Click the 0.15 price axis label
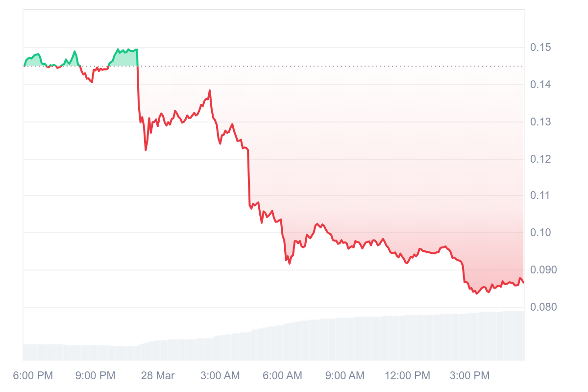The image size is (588, 392). (540, 48)
